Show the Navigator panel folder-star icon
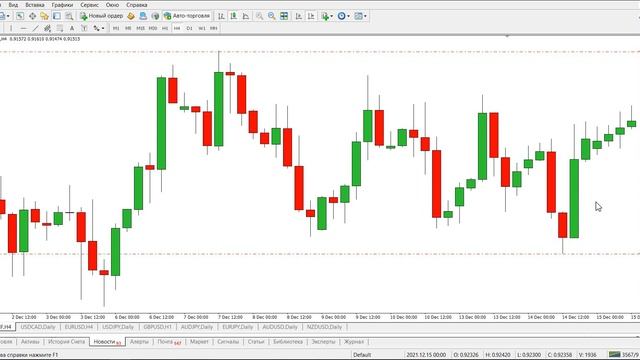The width and height of the screenshot is (640, 360). [x=44, y=16]
